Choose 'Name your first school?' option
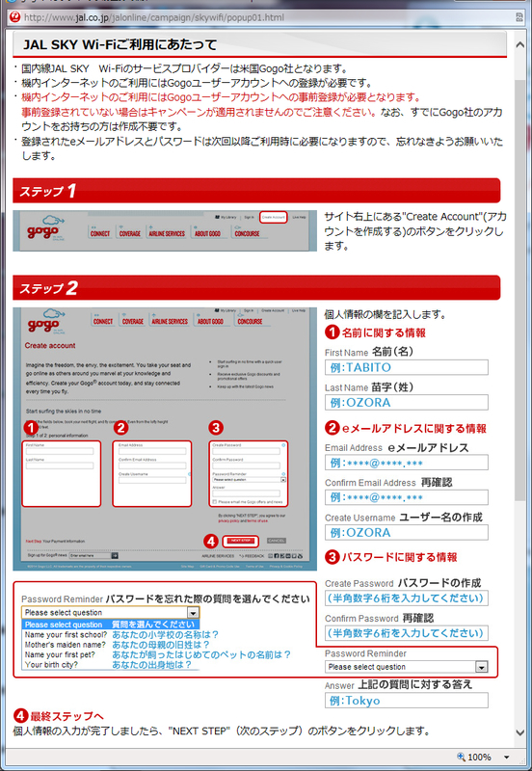532x771 pixels. (x=66, y=635)
